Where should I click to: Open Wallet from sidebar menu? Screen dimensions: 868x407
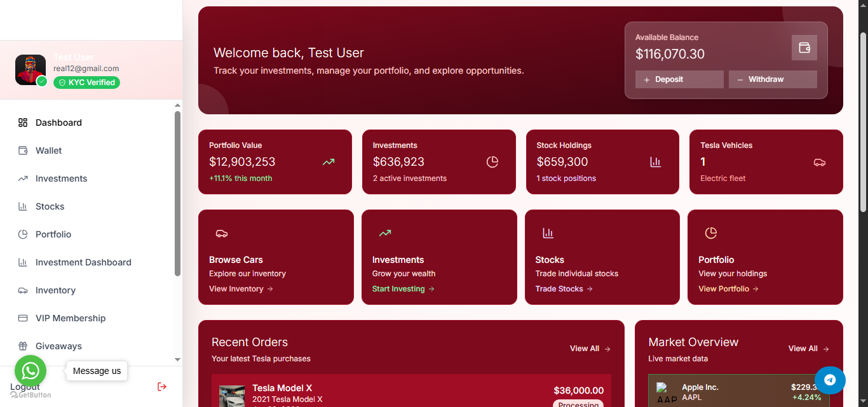click(48, 150)
